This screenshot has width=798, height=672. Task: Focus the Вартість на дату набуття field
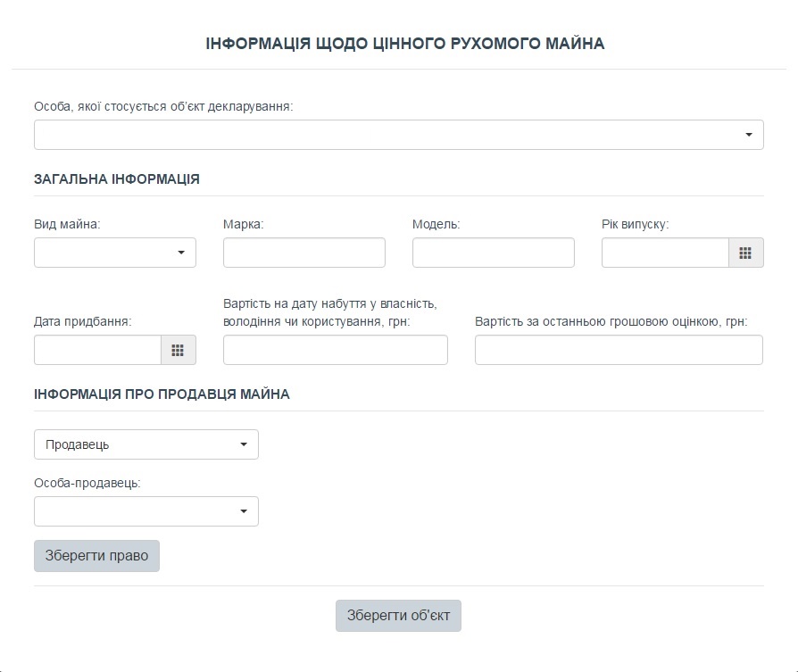point(335,350)
